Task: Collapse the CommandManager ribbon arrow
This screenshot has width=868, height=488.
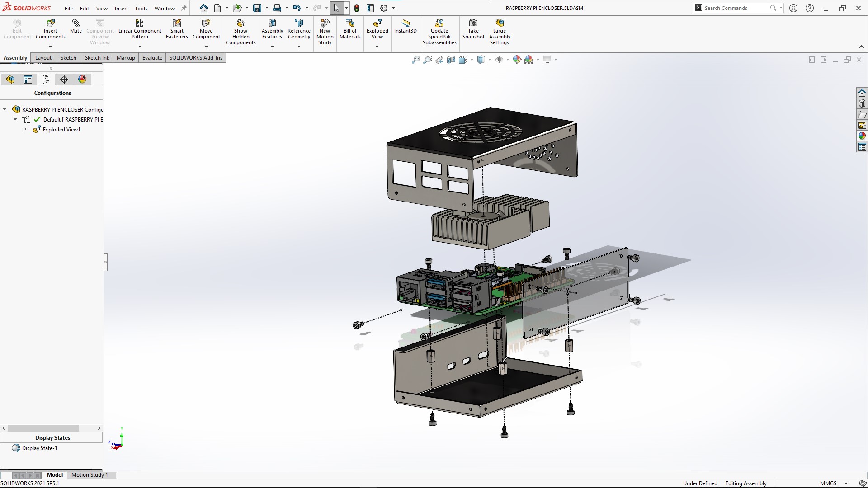Action: (x=861, y=47)
